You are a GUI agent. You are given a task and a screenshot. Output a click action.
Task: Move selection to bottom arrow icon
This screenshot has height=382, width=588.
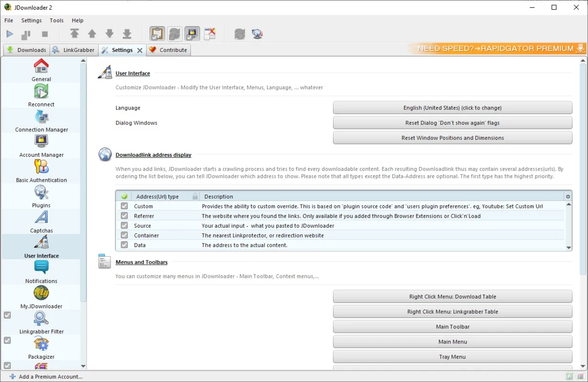pyautogui.click(x=127, y=33)
